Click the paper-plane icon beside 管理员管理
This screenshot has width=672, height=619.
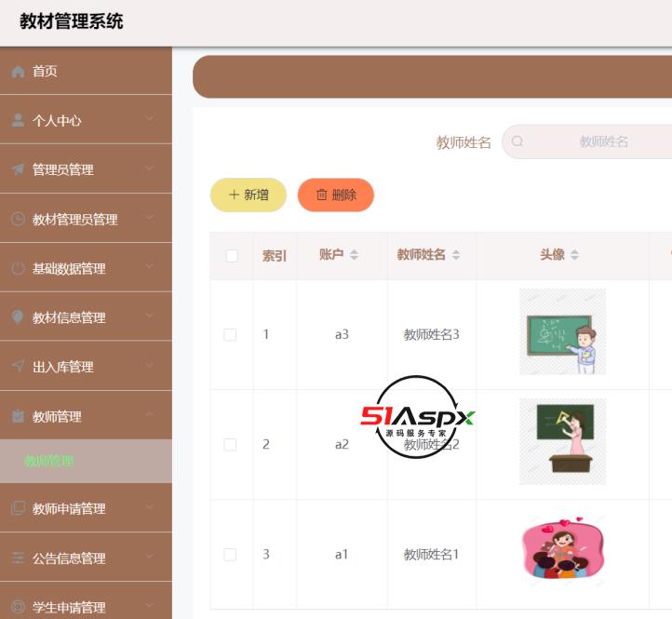click(18, 169)
